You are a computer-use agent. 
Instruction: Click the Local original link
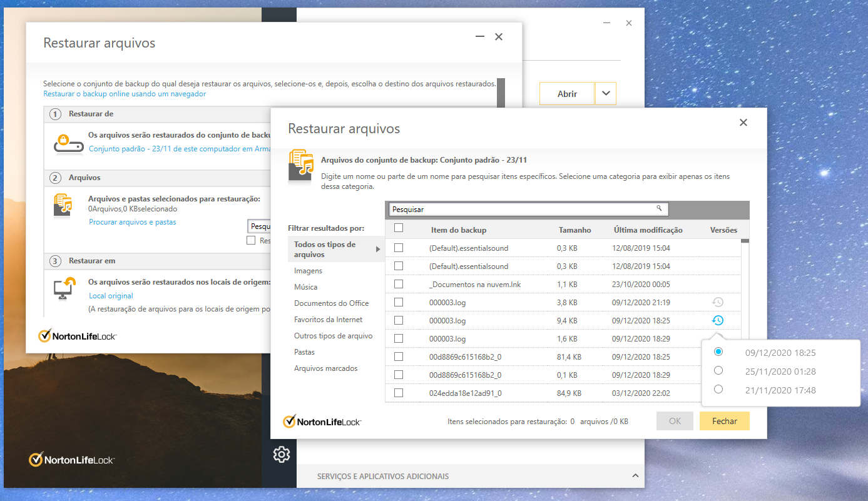pos(111,296)
